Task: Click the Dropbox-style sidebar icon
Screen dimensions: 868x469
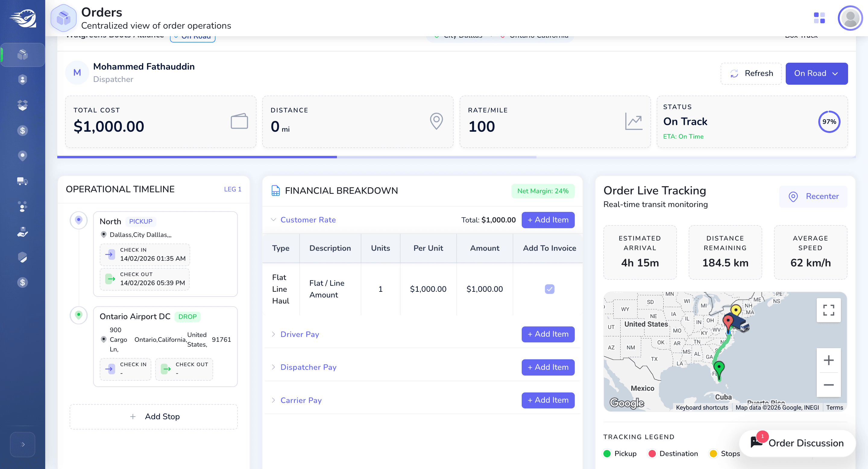Action: coord(23,105)
